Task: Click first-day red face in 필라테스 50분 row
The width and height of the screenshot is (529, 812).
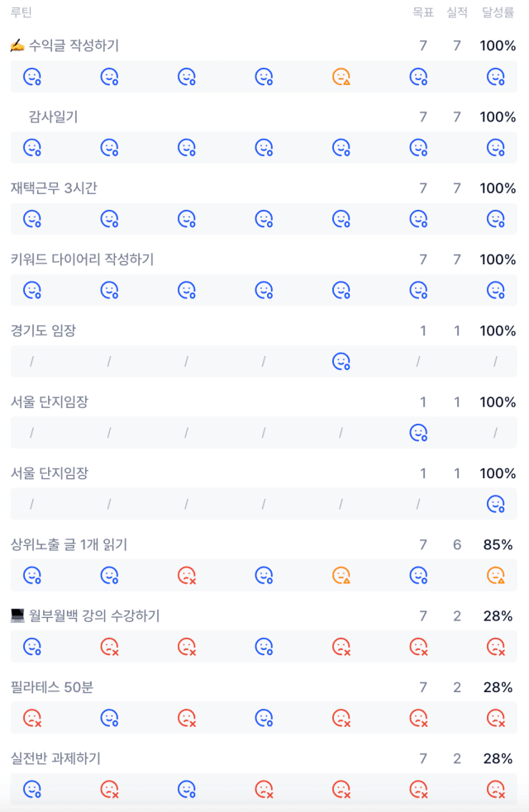Action: pos(32,719)
